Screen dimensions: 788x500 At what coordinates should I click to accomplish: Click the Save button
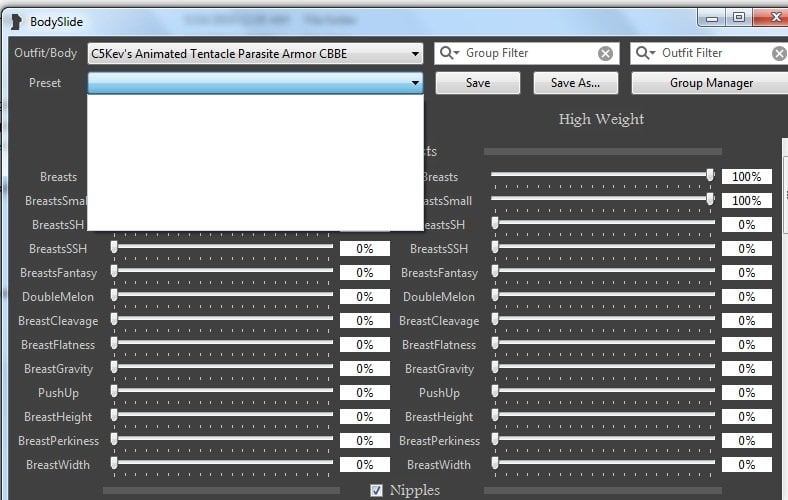click(477, 83)
